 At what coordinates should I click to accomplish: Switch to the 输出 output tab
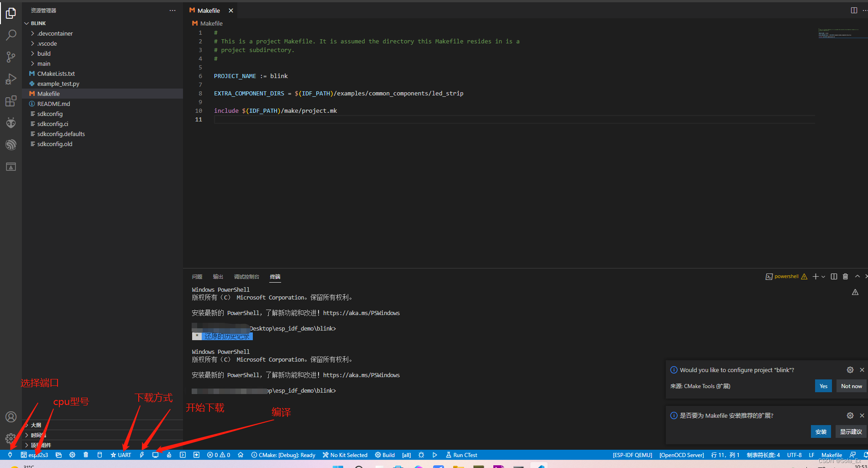(x=218, y=277)
